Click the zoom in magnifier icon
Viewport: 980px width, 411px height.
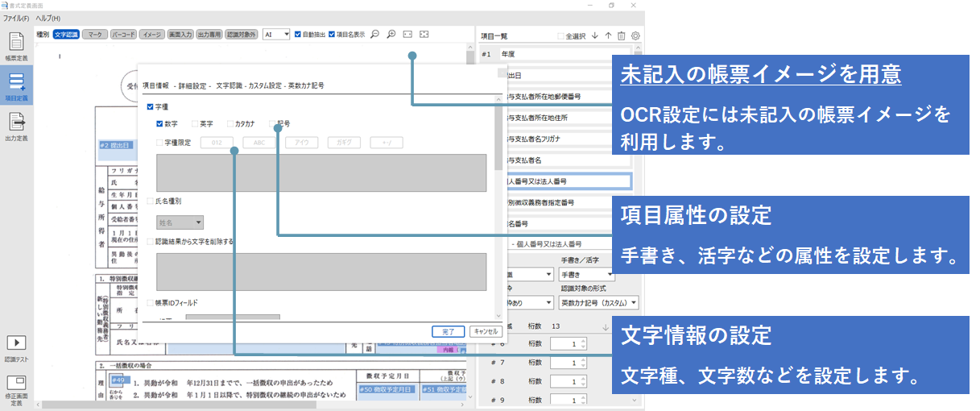[x=391, y=35]
